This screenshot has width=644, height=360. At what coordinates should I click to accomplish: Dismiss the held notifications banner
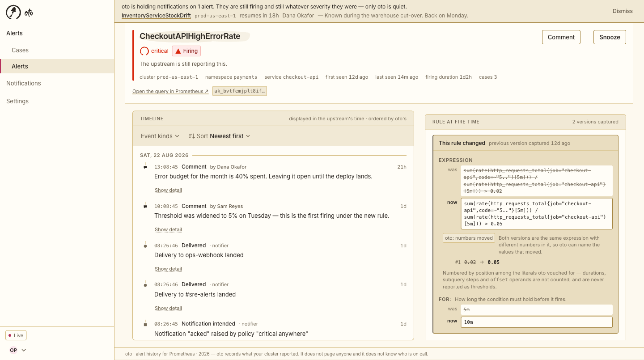coord(623,11)
